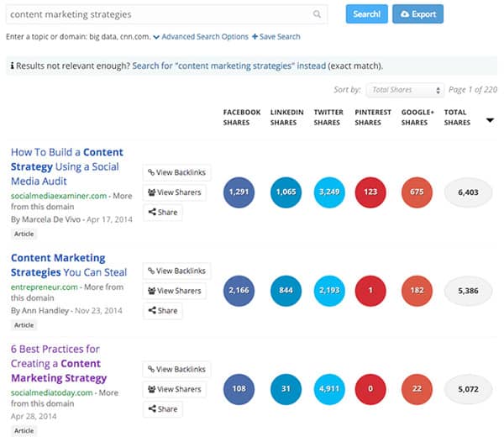Image resolution: width=504 pixels, height=442 pixels.
Task: Click LinkedIn shares bubble showing 844
Action: pos(285,291)
